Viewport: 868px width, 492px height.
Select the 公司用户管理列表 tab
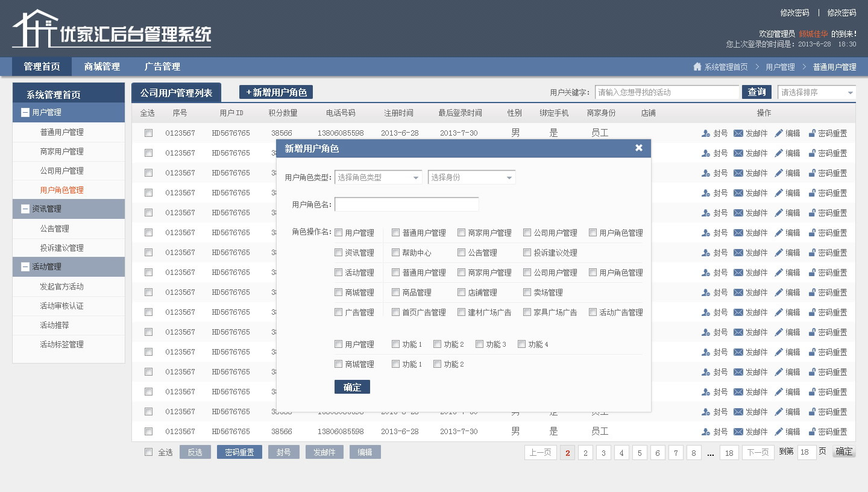(x=176, y=93)
